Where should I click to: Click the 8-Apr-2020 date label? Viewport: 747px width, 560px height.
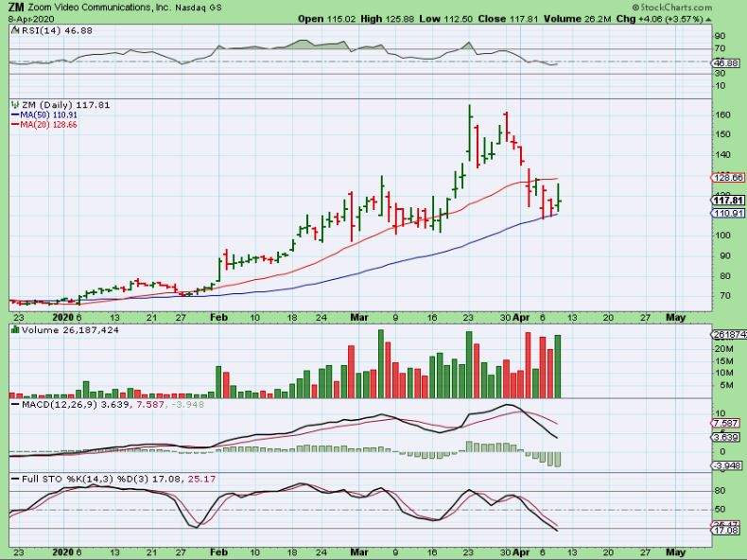31,19
